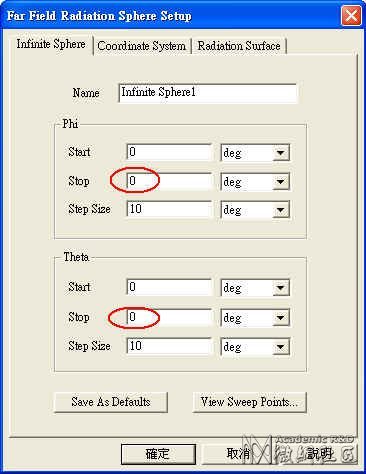This screenshot has width=366, height=474.
Task: Cancel using the 取消 button
Action: click(x=238, y=454)
